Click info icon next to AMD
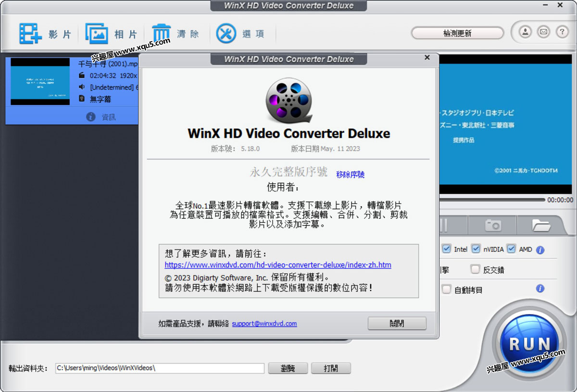577x392 pixels. point(540,250)
